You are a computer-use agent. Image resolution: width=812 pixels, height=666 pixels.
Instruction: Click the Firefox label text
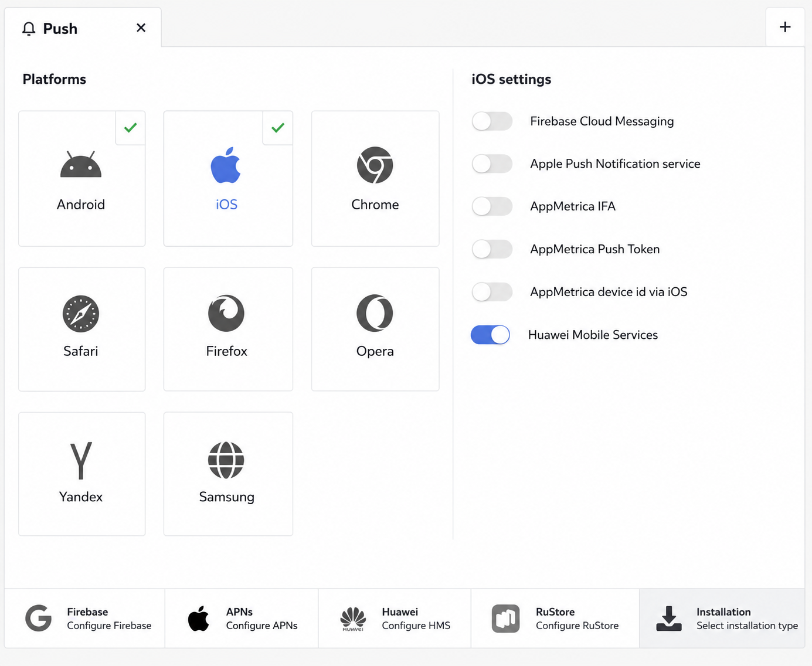[226, 351]
